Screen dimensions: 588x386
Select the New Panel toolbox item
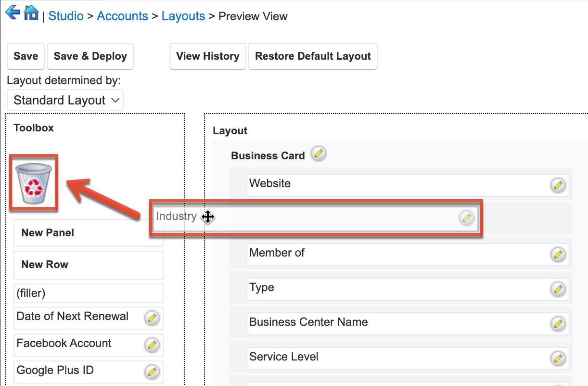click(x=88, y=233)
